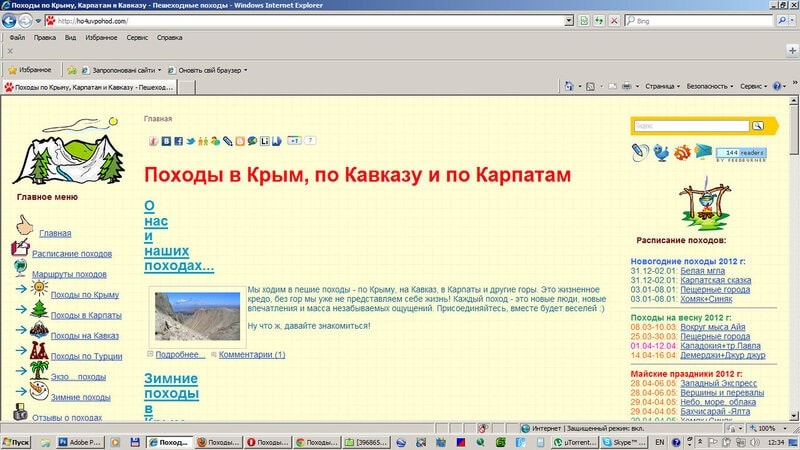This screenshot has height=450, width=800.
Task: Open the Расписание походов link
Action: (72, 254)
